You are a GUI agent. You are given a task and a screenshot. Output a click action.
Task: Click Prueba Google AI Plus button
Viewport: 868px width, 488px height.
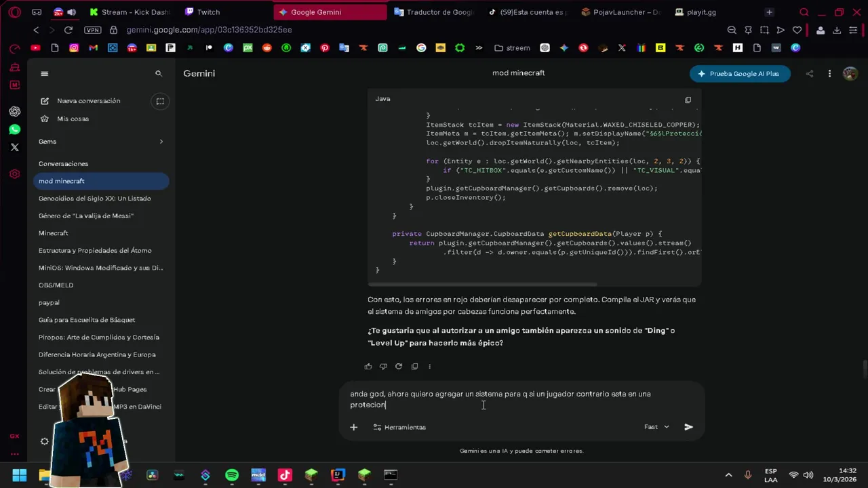click(740, 74)
